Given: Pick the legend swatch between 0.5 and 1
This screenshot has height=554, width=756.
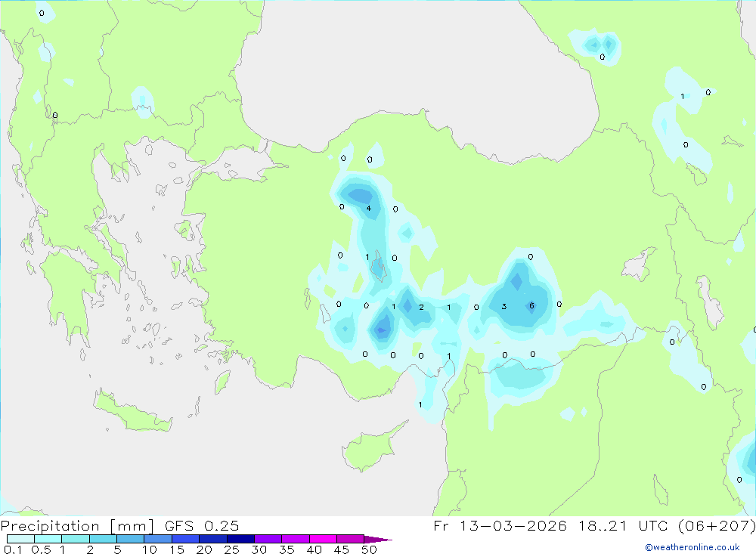Looking at the screenshot, I should click(x=48, y=539).
